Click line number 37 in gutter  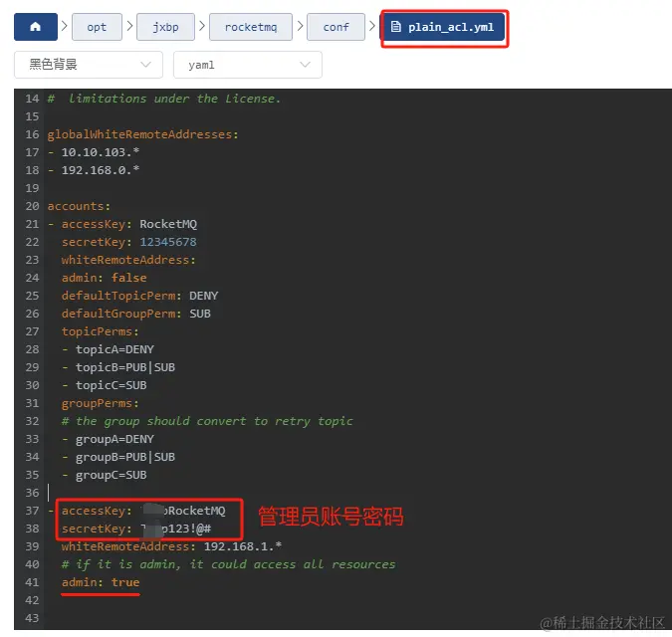point(32,511)
